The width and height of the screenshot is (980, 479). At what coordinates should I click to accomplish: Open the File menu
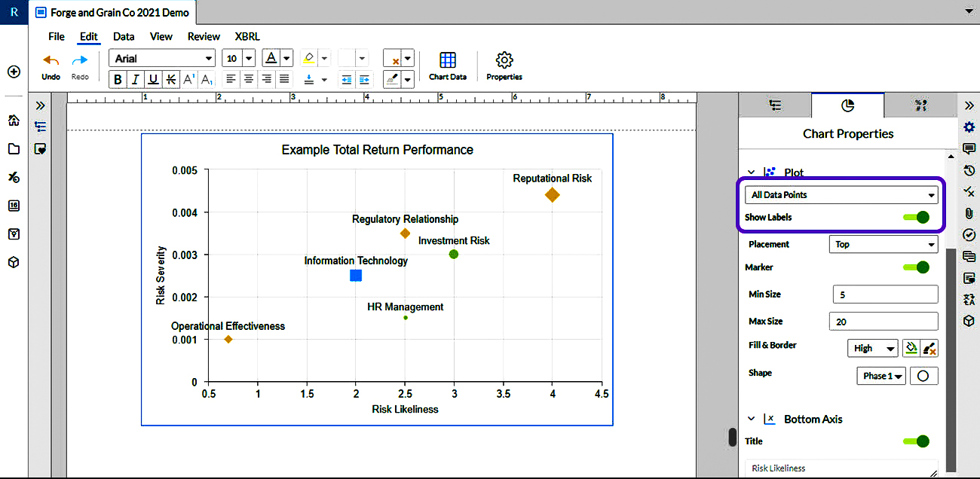tap(57, 36)
